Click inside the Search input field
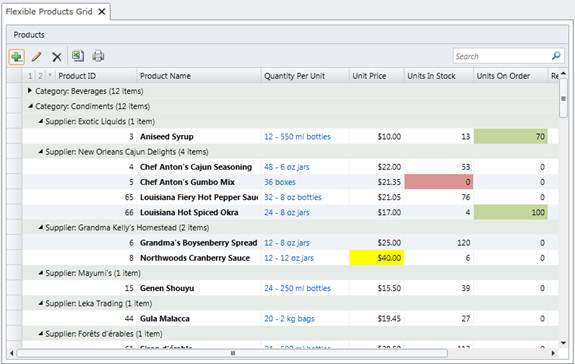The height and width of the screenshot is (364, 575). coord(502,56)
